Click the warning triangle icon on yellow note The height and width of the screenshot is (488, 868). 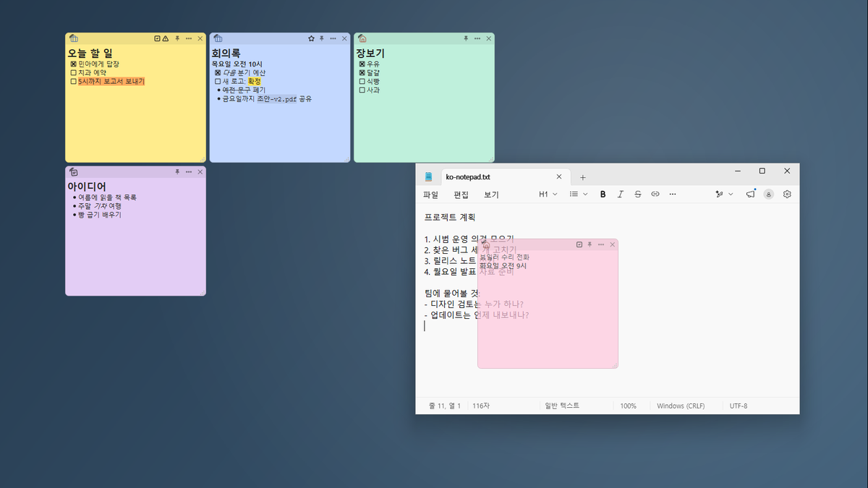pos(166,38)
